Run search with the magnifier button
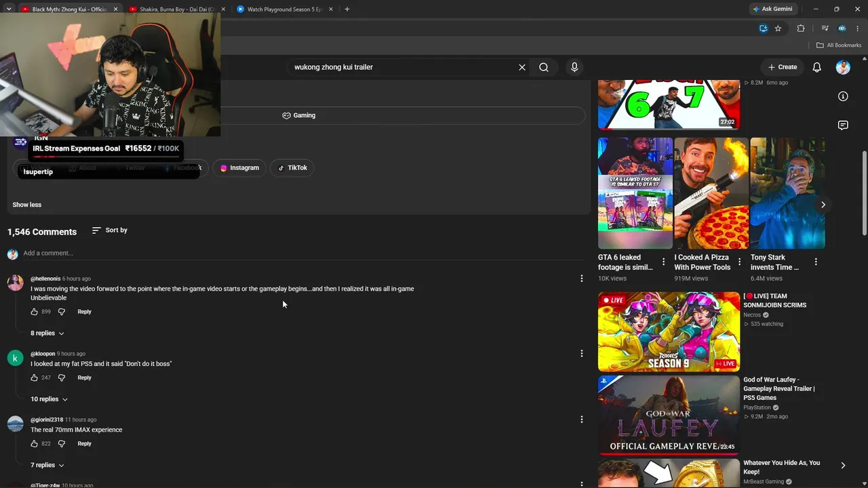 (544, 67)
